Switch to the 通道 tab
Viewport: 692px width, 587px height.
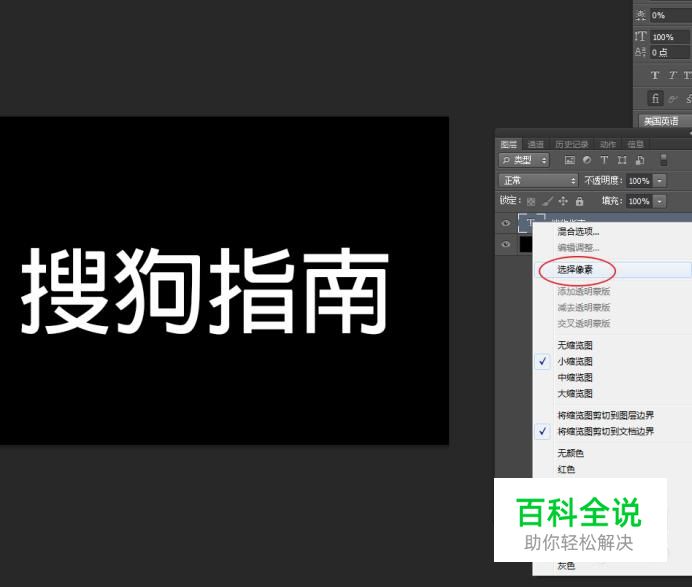(x=536, y=144)
